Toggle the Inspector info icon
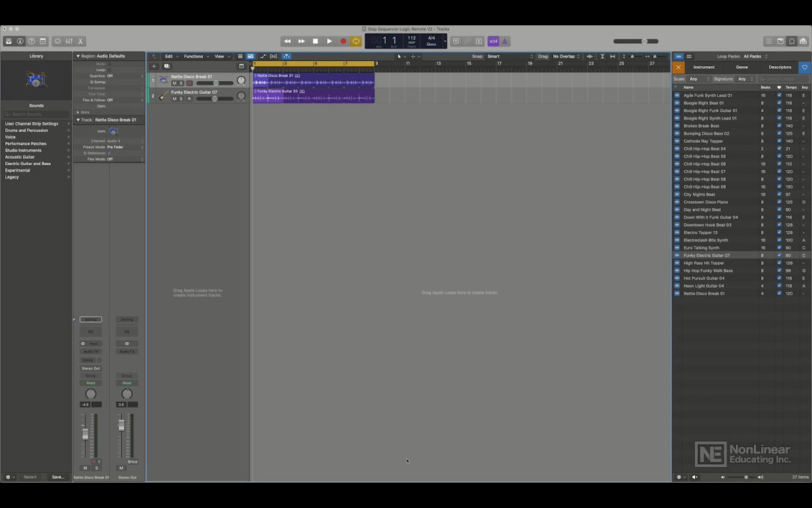This screenshot has height=508, width=812. [x=20, y=41]
